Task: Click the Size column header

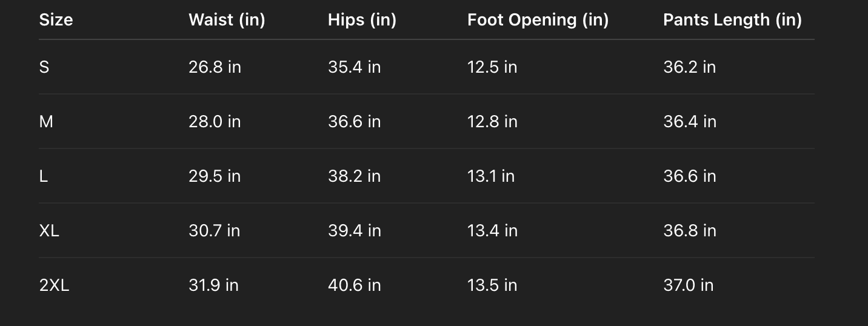Action: click(x=56, y=20)
